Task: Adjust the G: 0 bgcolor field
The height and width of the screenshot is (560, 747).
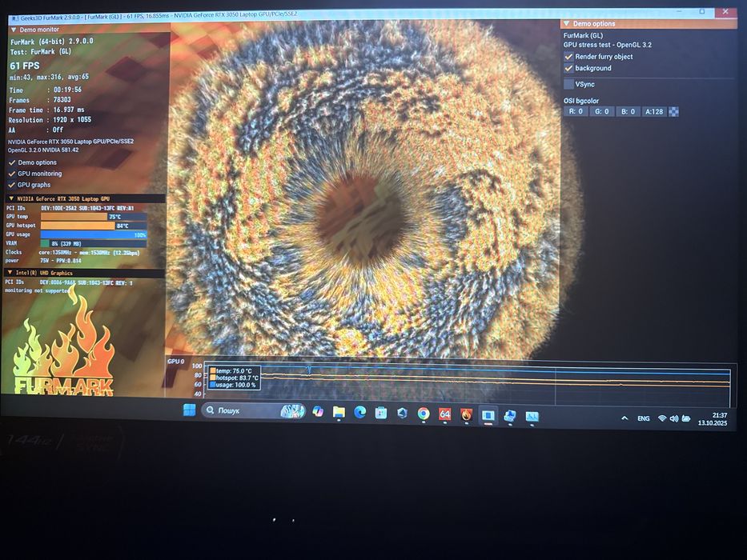Action: tap(602, 111)
